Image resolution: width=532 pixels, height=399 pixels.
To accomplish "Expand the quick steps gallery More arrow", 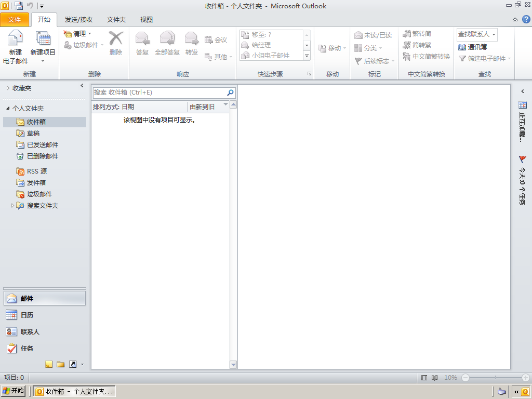I will [x=307, y=56].
